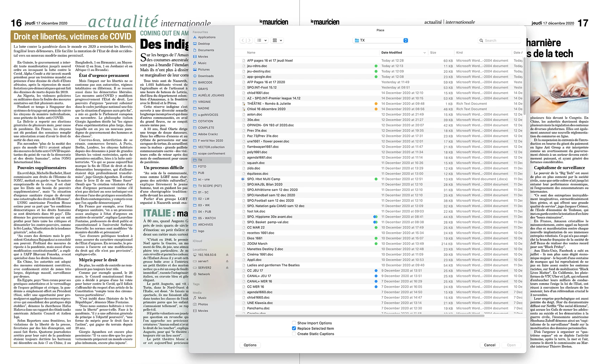Toggle sort direction chevron on Date Modified
Viewport: 599px width, 364px height.
[424, 53]
